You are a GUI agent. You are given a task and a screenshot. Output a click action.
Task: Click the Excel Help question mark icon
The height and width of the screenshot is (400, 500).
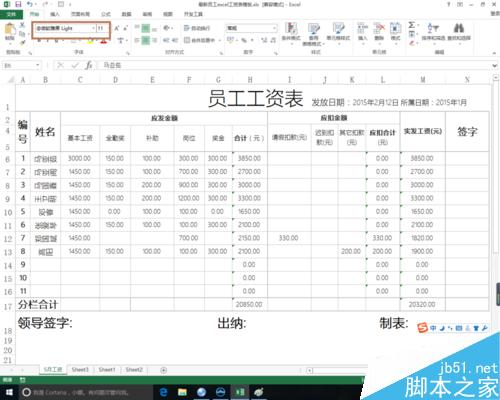[x=449, y=4]
